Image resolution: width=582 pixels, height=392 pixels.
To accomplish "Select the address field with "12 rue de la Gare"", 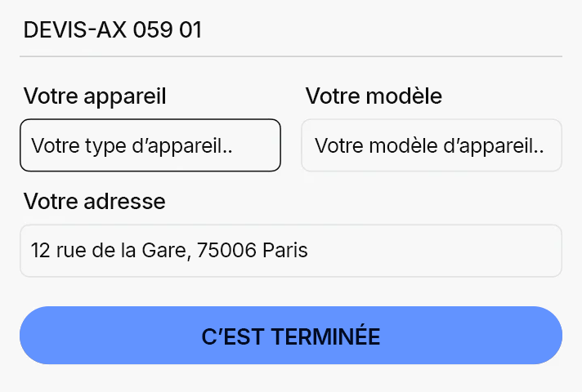I will (291, 250).
